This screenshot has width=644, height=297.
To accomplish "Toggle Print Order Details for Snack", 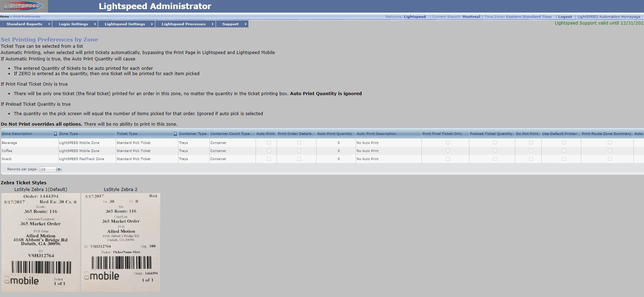I will click(299, 159).
